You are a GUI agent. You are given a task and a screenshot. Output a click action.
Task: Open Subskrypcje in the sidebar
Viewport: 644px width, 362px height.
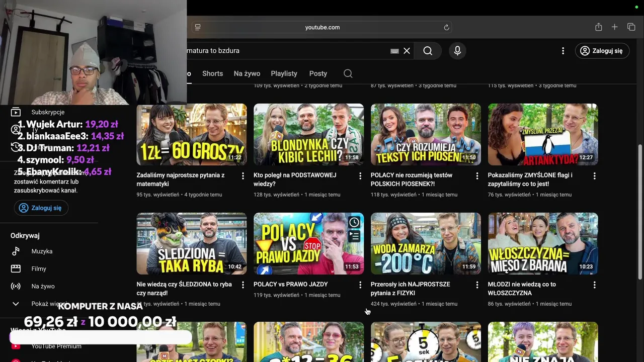click(x=48, y=112)
